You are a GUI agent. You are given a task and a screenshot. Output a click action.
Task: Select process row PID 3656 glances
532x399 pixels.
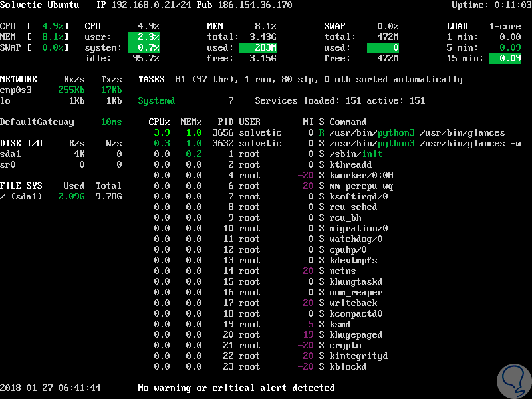(x=329, y=132)
